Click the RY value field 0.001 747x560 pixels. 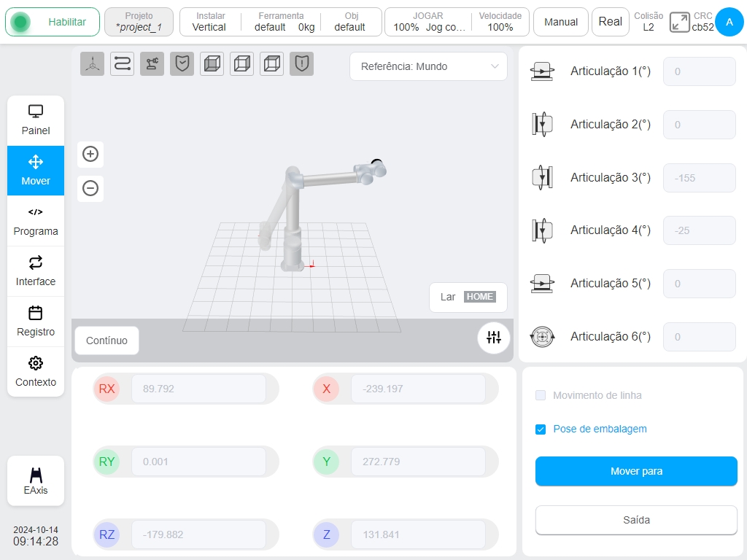198,462
